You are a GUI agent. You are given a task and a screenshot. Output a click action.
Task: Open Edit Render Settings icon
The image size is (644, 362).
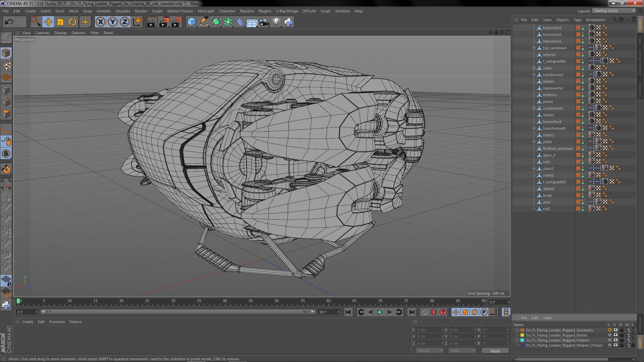click(x=176, y=22)
